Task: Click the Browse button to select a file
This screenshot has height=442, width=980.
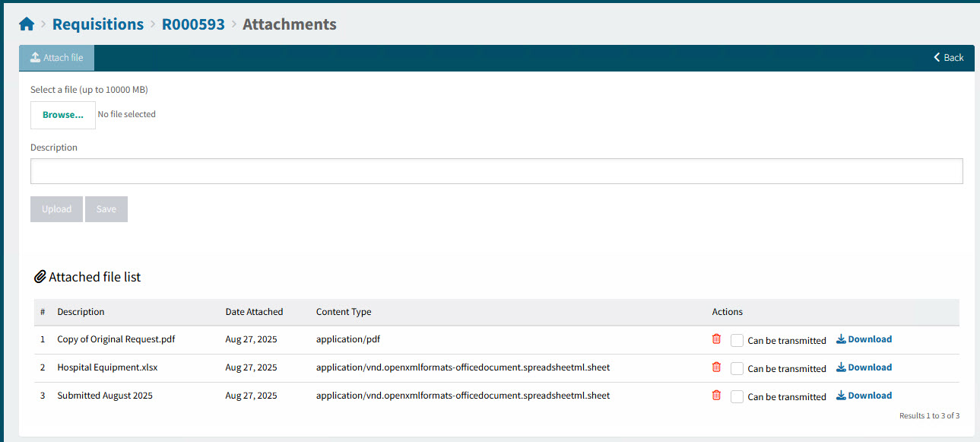Action: 62,115
